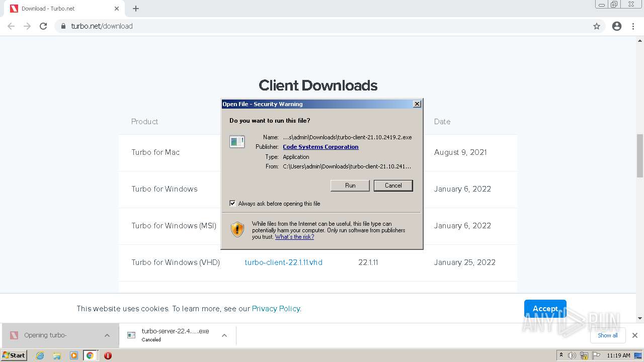
Task: Select the Download - Turbo.net tab
Action: tap(64, 9)
